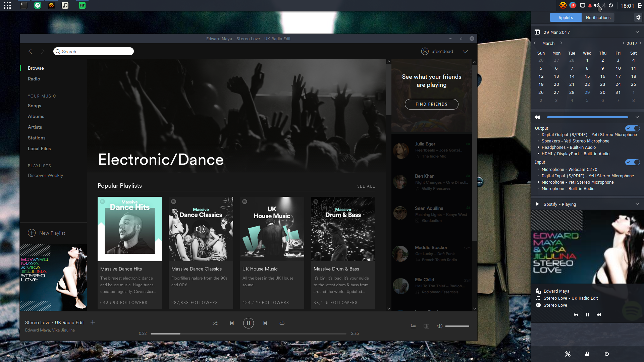
Task: Open system settings tools icon in panel footer
Action: 568,354
